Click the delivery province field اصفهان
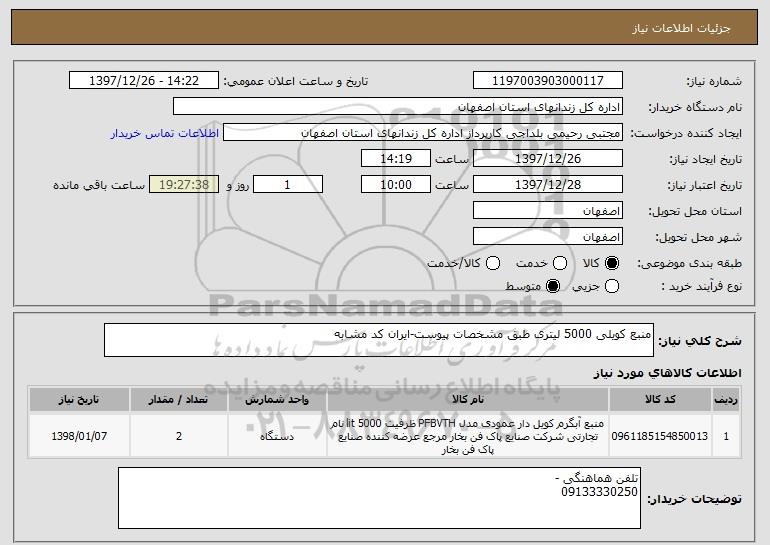This screenshot has height=545, width=770. coord(548,211)
